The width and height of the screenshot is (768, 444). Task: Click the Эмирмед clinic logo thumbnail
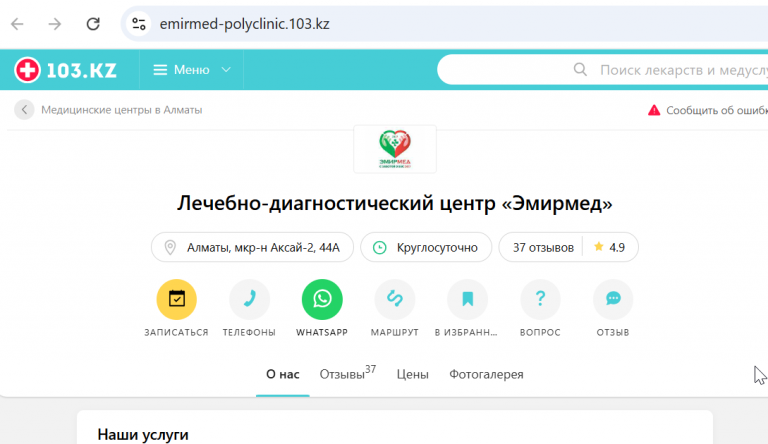395,149
